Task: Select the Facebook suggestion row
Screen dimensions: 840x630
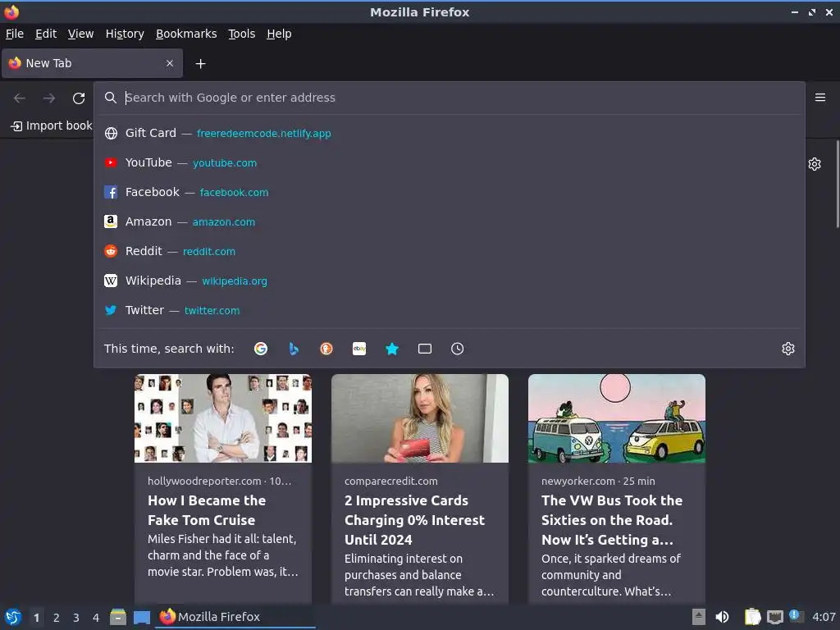Action: coord(449,192)
